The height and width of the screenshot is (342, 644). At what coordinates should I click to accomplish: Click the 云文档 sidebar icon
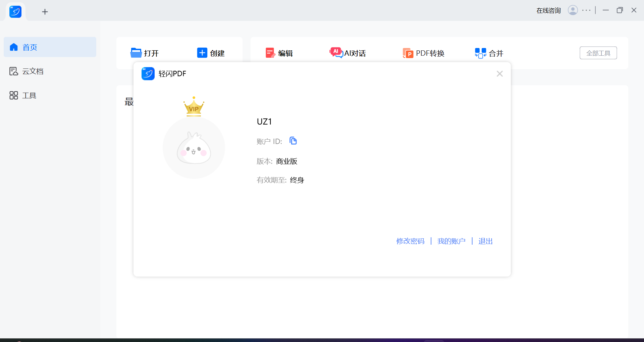[x=14, y=71]
